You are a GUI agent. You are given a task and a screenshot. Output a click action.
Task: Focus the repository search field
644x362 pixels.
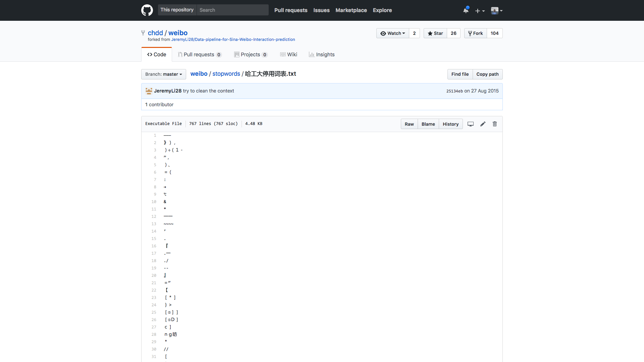pyautogui.click(x=233, y=10)
